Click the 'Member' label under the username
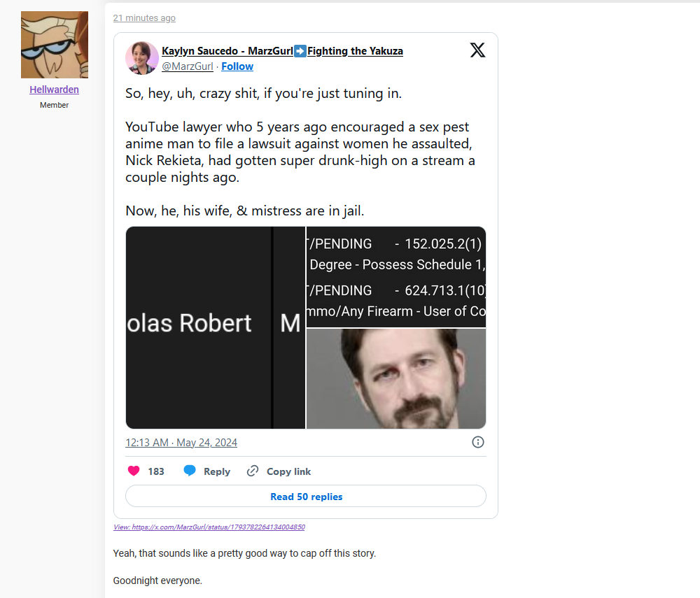The width and height of the screenshot is (700, 598). click(x=54, y=105)
